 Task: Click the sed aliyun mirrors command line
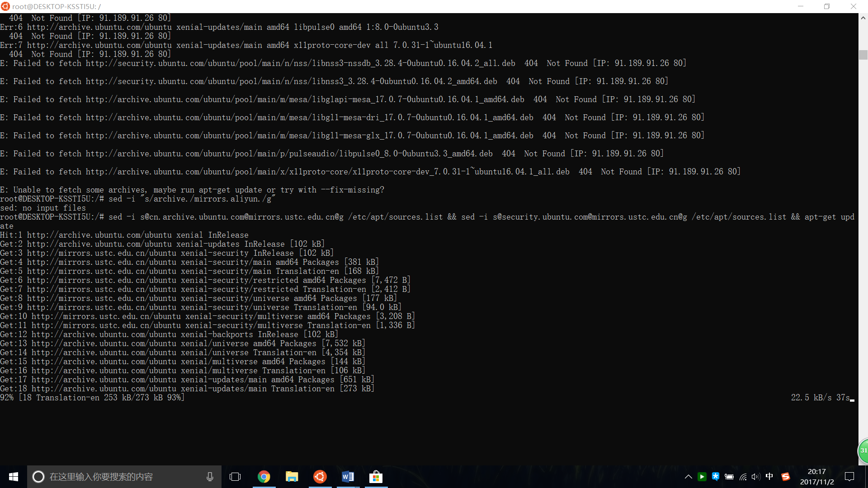(138, 199)
